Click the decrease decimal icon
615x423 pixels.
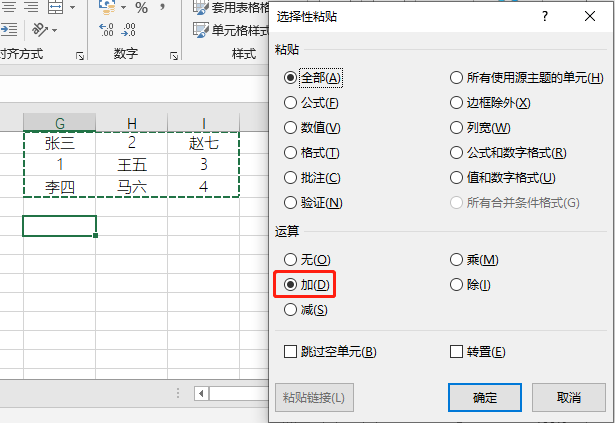tap(128, 30)
